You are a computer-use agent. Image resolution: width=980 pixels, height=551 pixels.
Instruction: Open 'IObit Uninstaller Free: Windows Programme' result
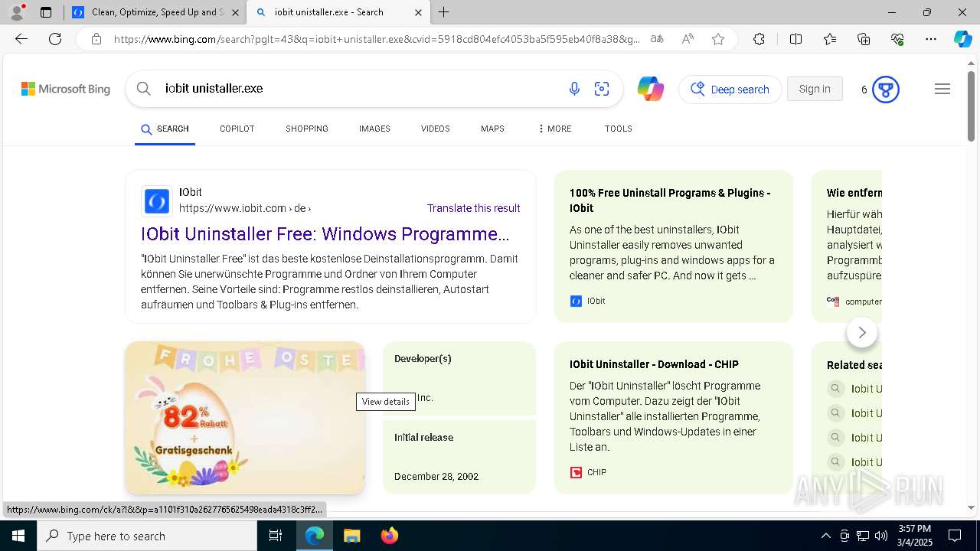click(325, 234)
